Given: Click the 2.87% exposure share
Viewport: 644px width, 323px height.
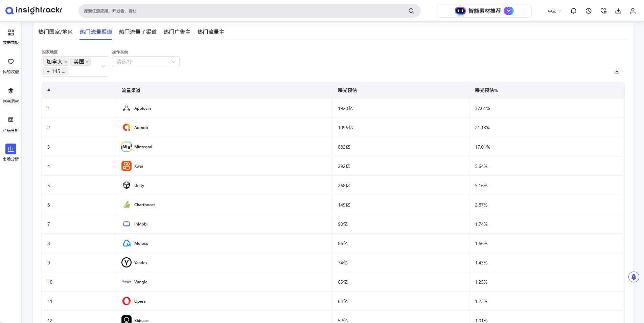Looking at the screenshot, I should click(x=481, y=205).
